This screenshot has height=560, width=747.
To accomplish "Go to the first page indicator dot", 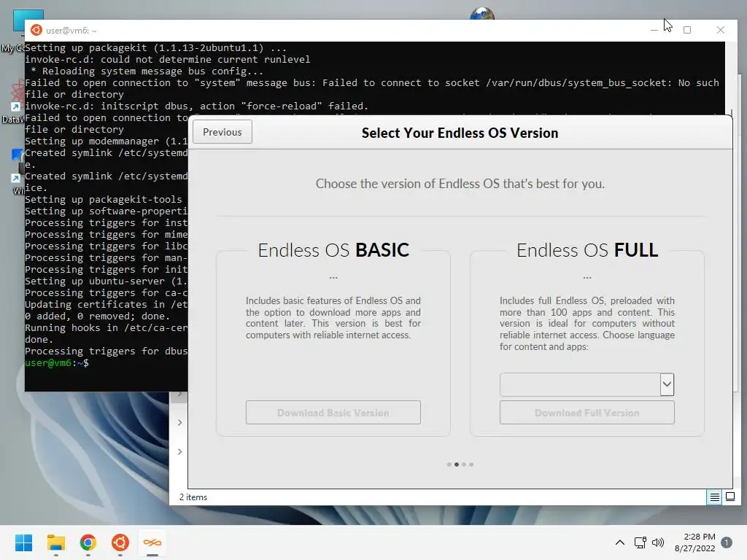I will click(449, 464).
